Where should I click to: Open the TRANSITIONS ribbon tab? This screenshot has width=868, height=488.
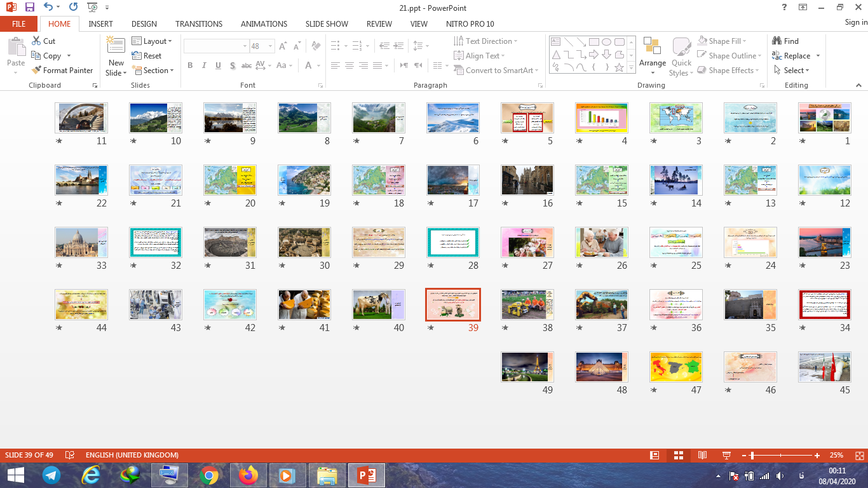pos(199,24)
